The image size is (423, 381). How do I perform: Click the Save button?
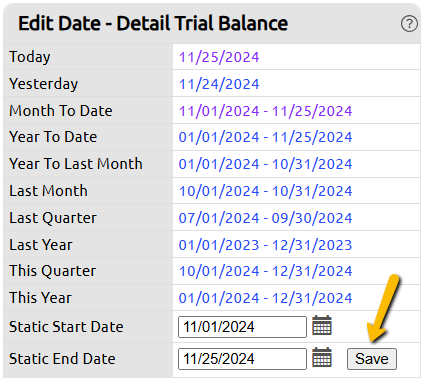(x=372, y=359)
